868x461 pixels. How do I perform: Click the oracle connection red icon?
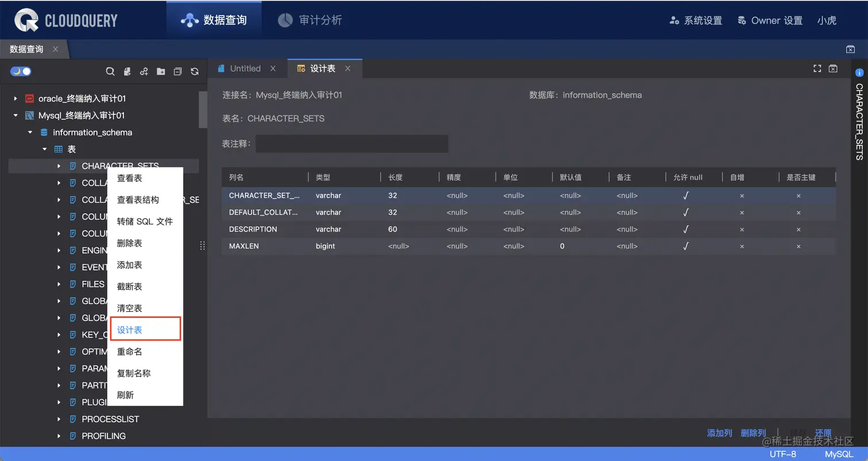29,98
